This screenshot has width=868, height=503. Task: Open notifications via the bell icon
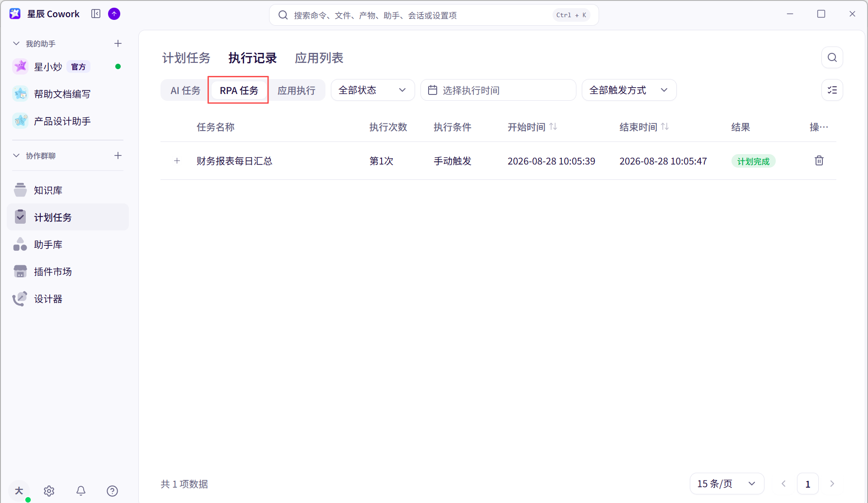click(81, 491)
